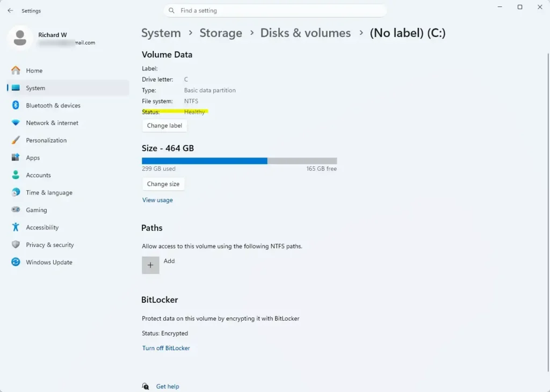
Task: Click the Personalization paintbrush icon
Action: pos(16,140)
